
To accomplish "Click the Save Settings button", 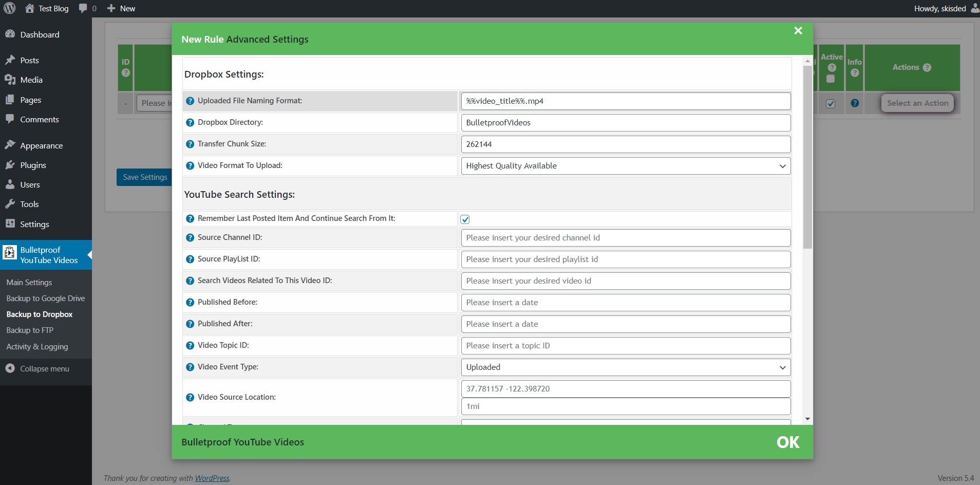I will pos(144,177).
